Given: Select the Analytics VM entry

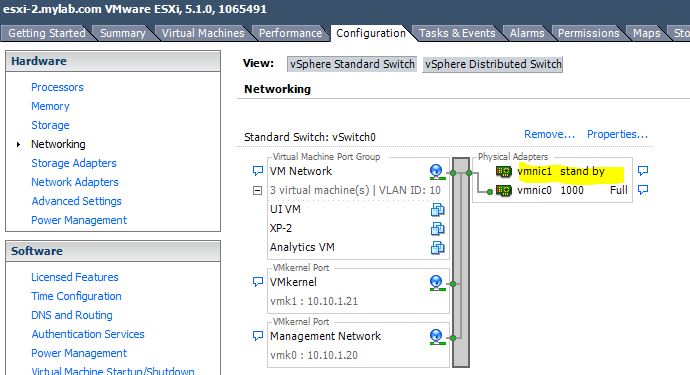Looking at the screenshot, I should [x=302, y=247].
